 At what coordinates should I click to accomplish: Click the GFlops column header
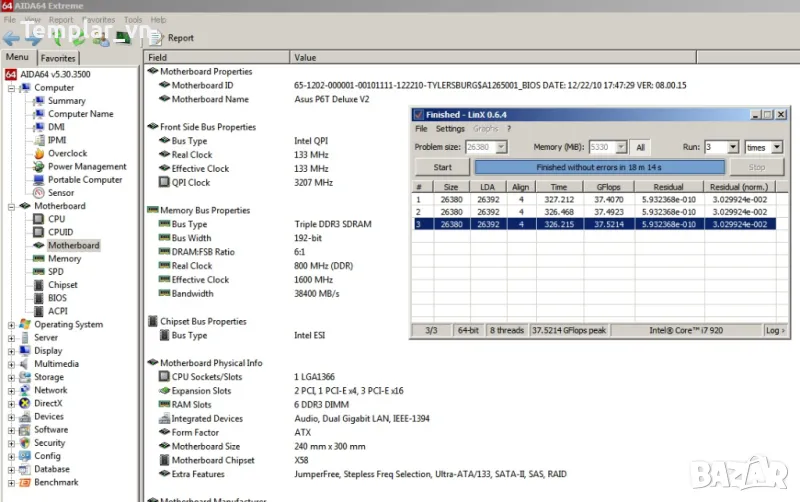tap(609, 186)
